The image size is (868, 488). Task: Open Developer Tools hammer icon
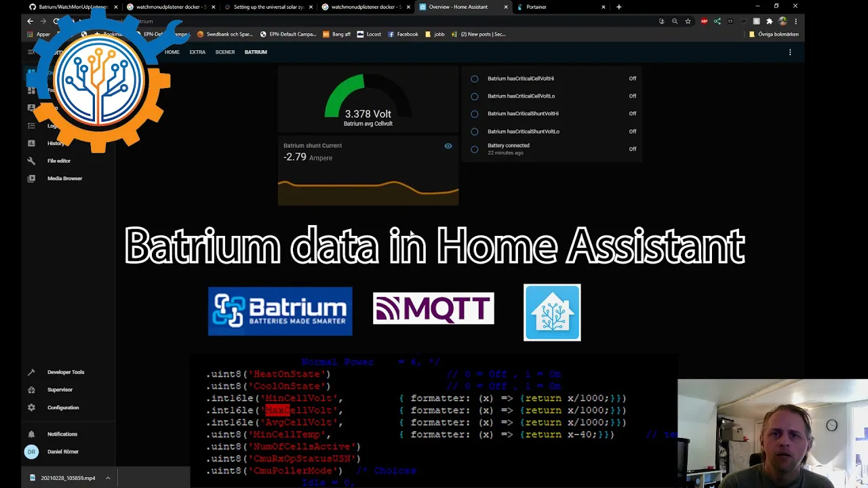tap(31, 372)
